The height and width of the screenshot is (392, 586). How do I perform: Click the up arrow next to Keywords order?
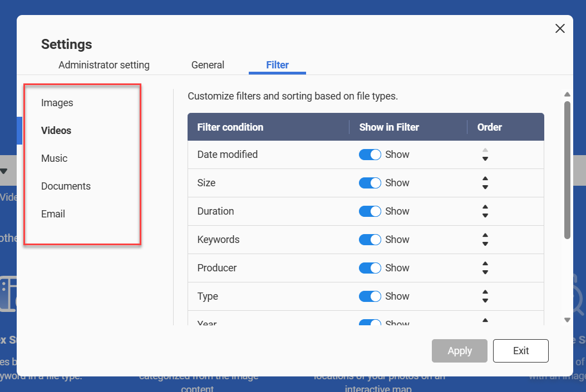[x=485, y=236]
